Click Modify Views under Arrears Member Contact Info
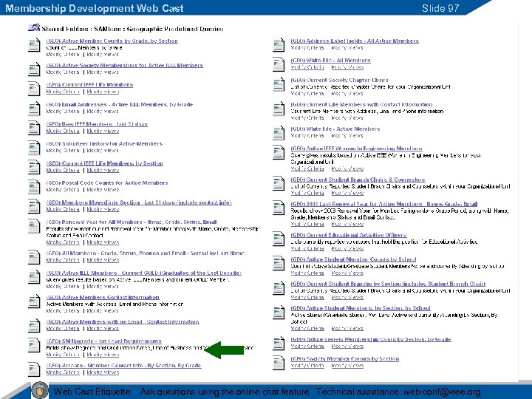 point(103,372)
